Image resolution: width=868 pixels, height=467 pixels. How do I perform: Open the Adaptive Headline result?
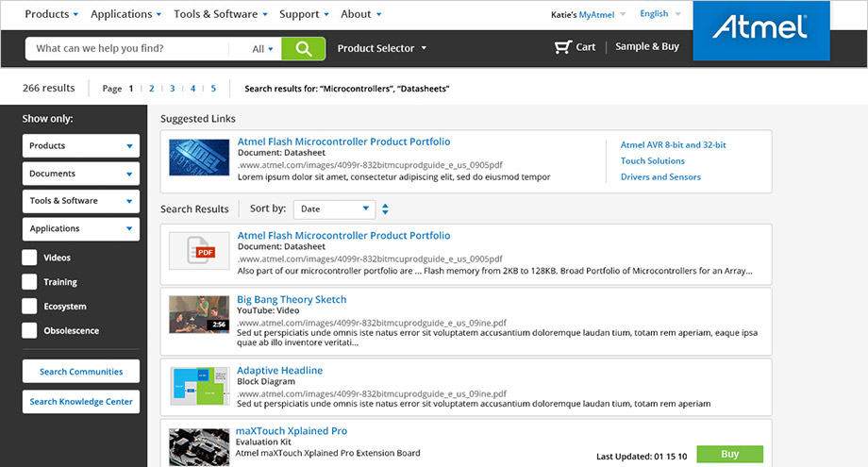279,370
